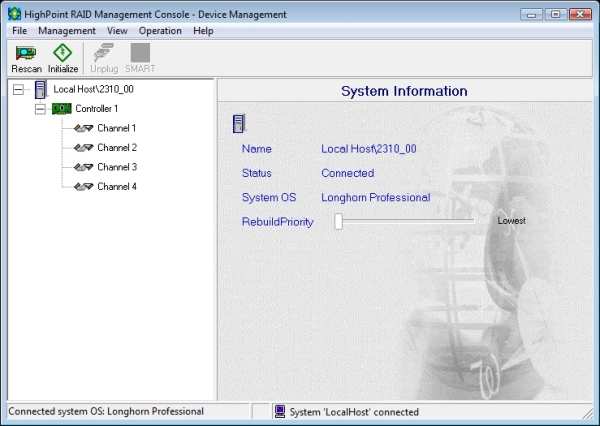Screen dimensions: 600x426
Task: Click the server icon in System Information panel
Action: click(239, 124)
